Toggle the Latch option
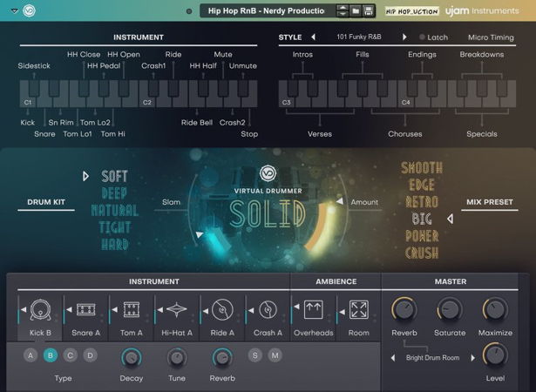Image resolution: width=536 pixels, height=392 pixels. [432, 37]
